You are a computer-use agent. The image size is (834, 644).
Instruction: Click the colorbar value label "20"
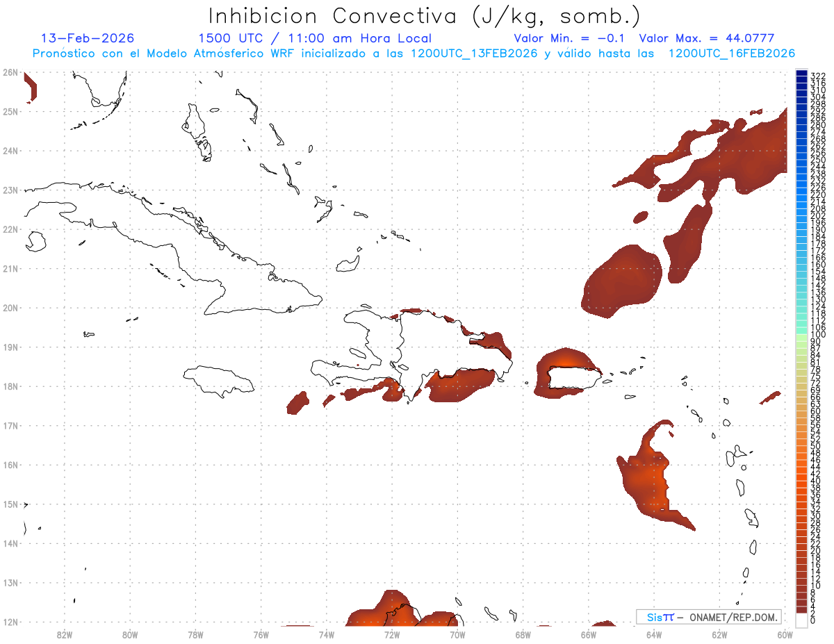[816, 550]
